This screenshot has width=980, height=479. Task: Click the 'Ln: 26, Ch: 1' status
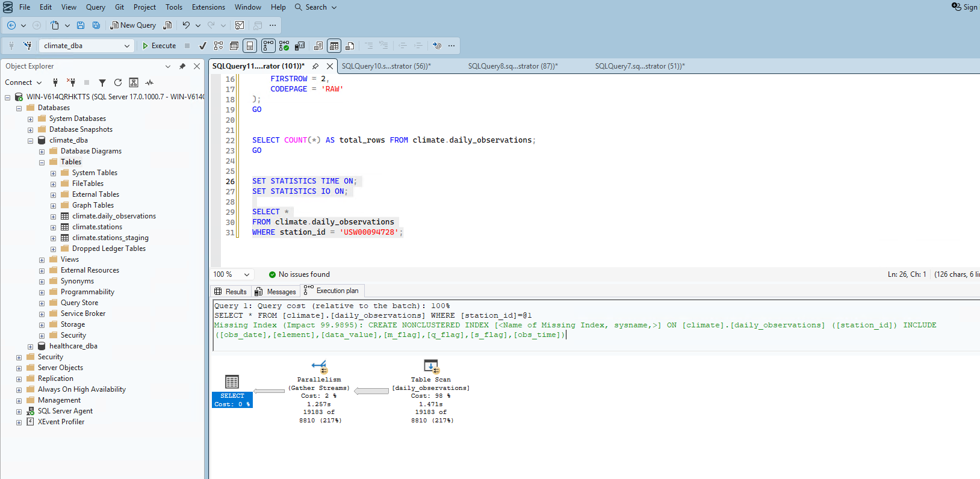[907, 274]
